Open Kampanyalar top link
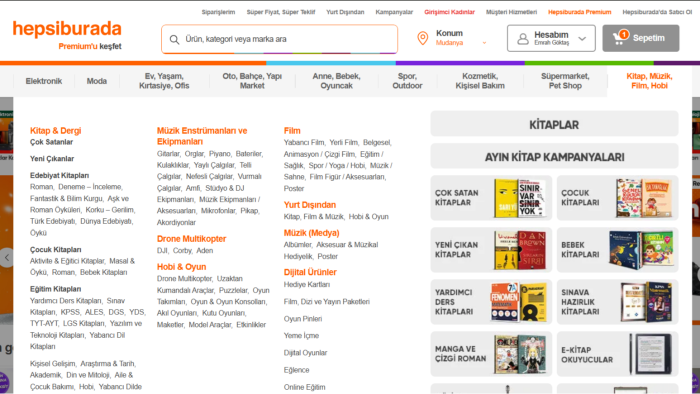 394,12
